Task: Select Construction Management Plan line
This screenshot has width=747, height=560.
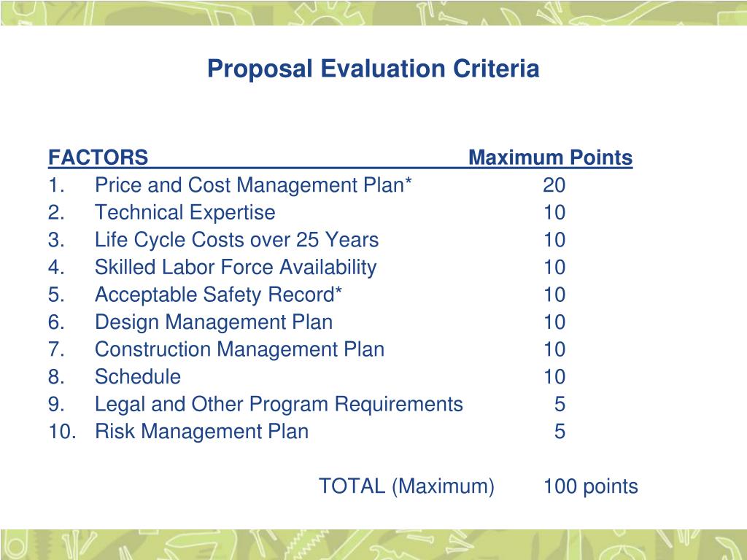Action: coord(239,349)
